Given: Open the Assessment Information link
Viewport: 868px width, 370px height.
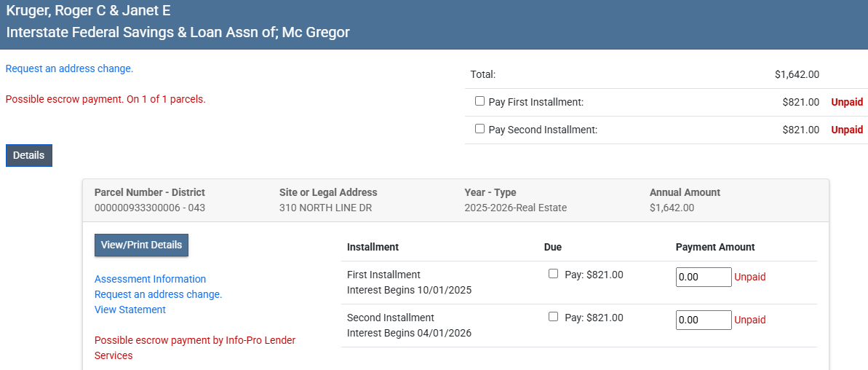Looking at the screenshot, I should tap(150, 279).
